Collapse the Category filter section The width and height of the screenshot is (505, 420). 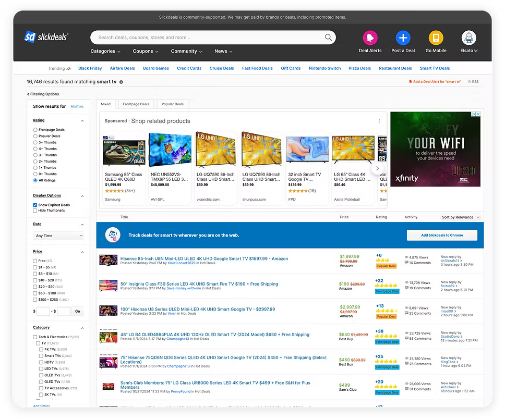tap(82, 328)
